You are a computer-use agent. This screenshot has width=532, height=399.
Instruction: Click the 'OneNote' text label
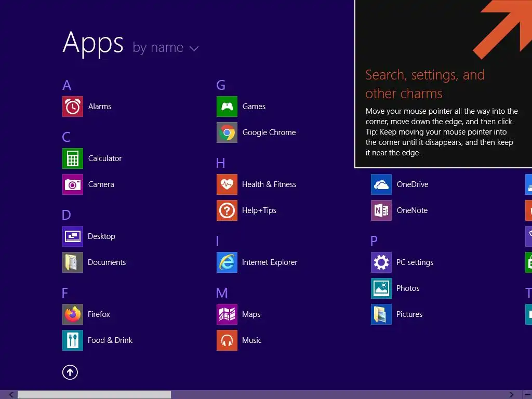click(412, 210)
